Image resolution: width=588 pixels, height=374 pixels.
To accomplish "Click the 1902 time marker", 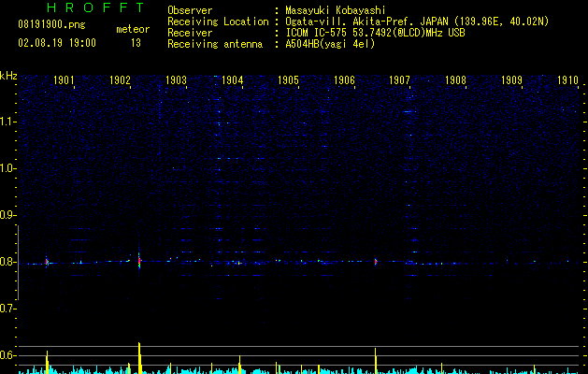I will click(120, 79).
